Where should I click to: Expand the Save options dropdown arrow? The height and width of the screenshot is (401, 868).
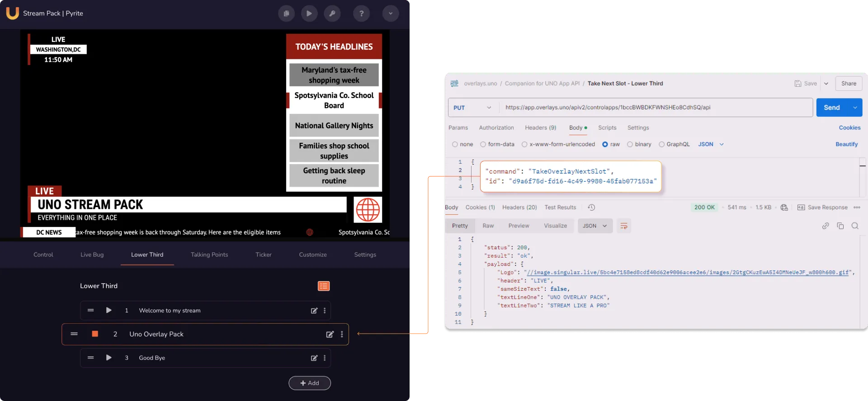pyautogui.click(x=826, y=84)
